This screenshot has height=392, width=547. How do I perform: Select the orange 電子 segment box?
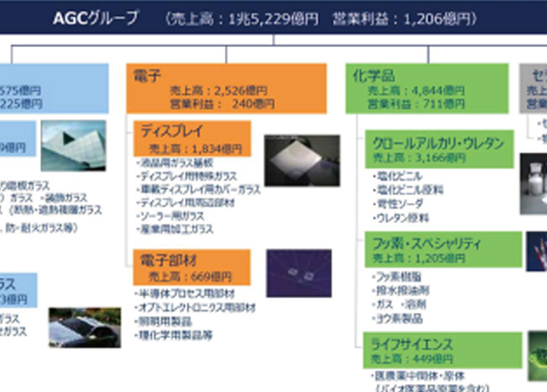click(226, 89)
